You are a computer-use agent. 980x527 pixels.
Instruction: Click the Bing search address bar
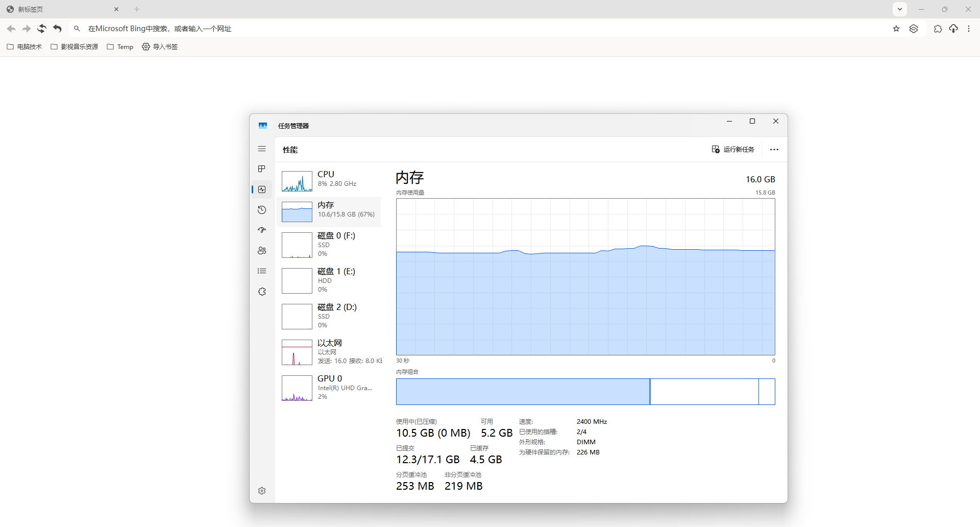(459, 29)
